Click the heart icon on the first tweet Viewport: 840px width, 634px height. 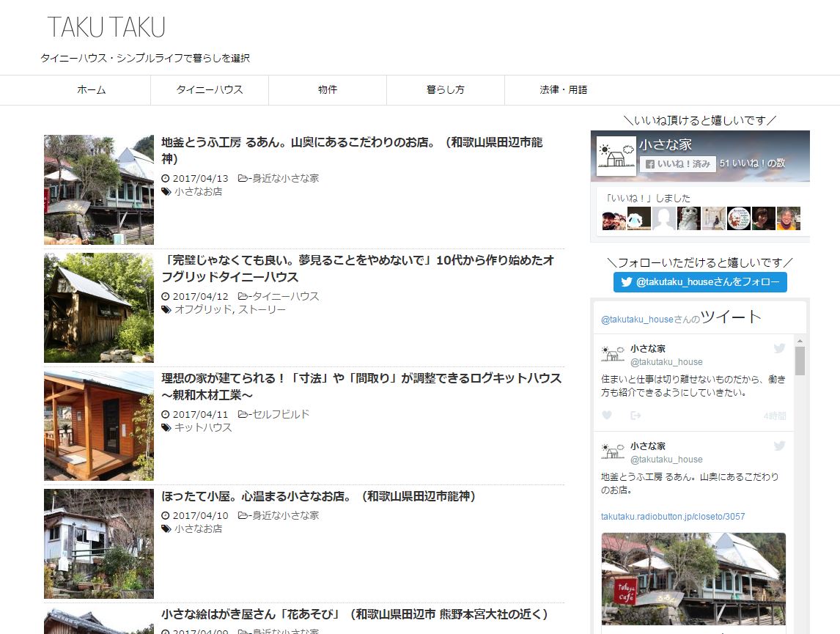(x=607, y=416)
